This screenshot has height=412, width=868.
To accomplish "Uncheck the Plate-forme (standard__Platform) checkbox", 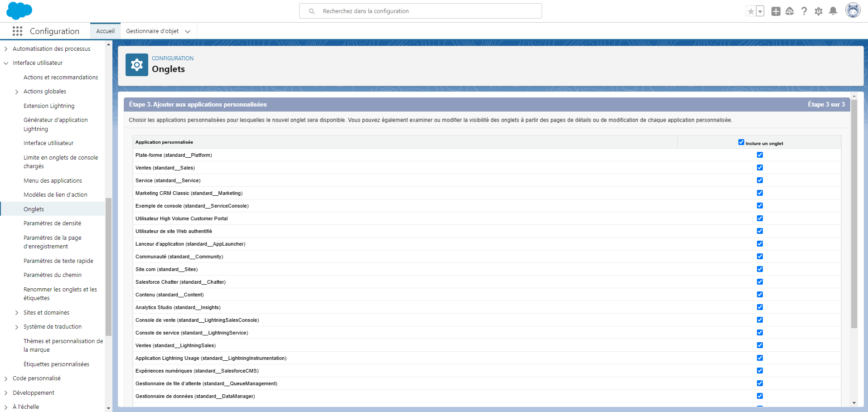I will [760, 155].
